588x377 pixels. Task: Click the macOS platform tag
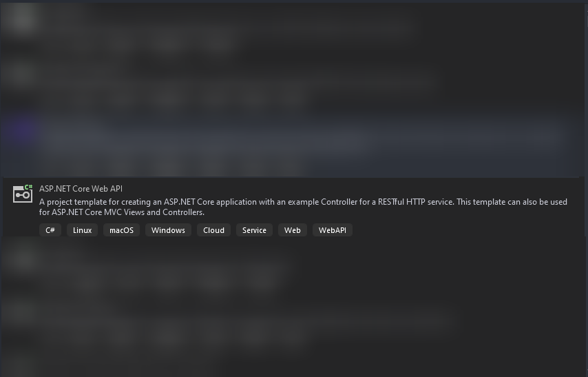point(121,230)
